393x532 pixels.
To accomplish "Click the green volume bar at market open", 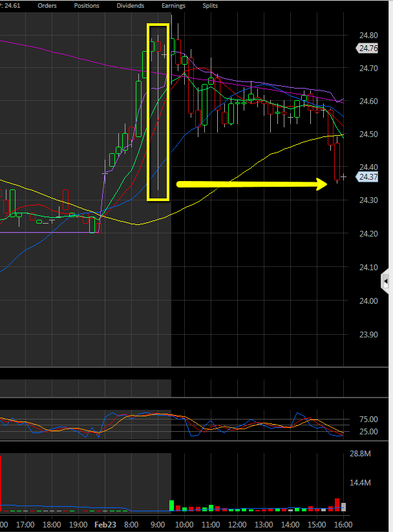I will tap(172, 505).
